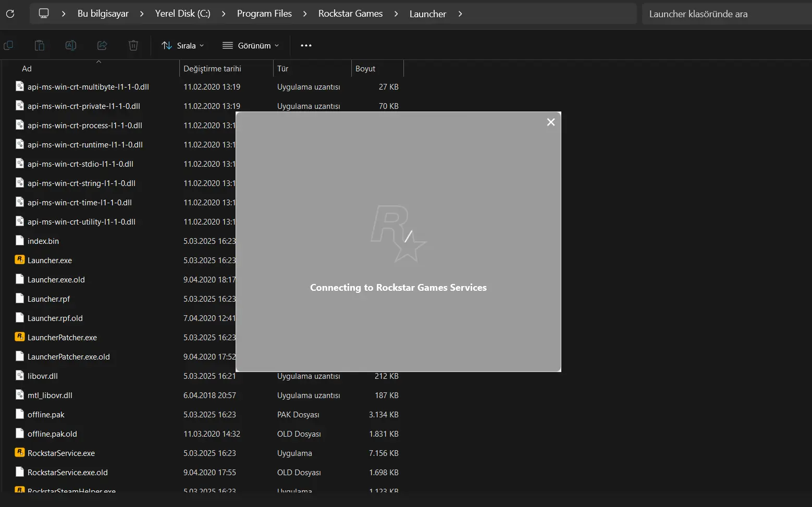Click the Rename toolbar icon
The height and width of the screenshot is (507, 812).
pos(71,45)
